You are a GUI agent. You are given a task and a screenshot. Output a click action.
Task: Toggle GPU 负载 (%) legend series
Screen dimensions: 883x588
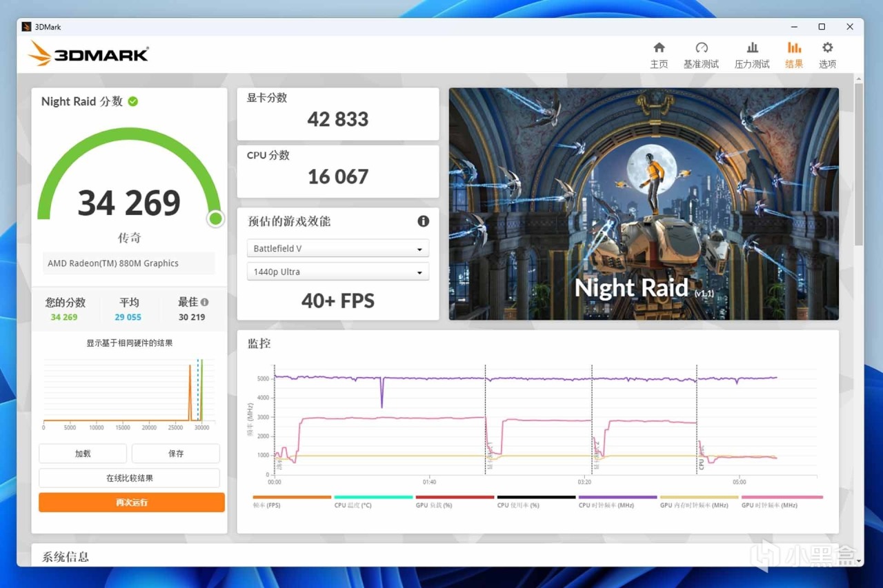(x=455, y=502)
